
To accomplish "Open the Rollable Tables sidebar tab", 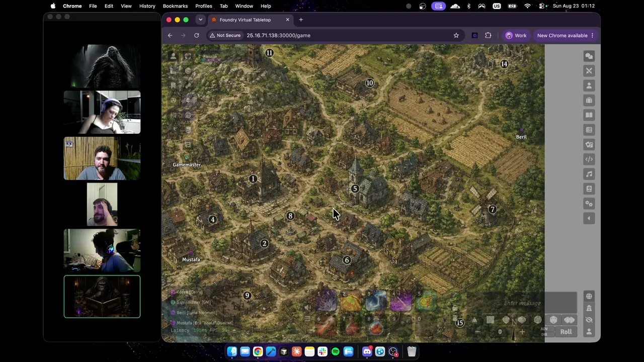I will pos(589,130).
